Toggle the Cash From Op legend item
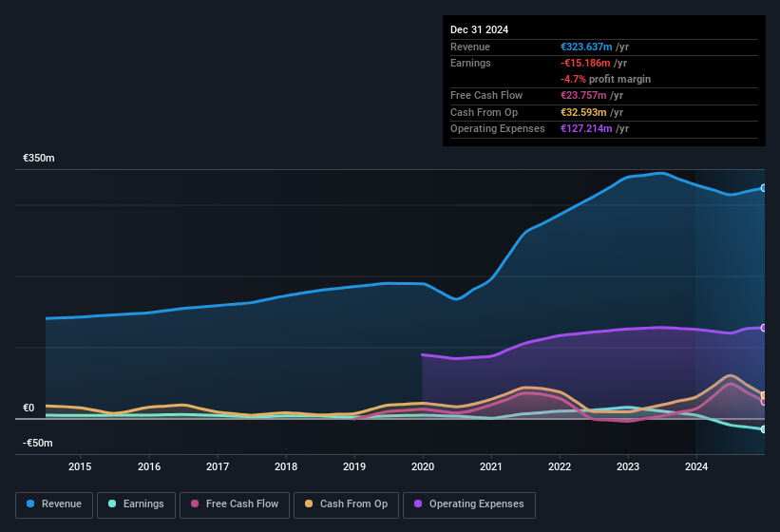This screenshot has height=532, width=780. click(x=346, y=504)
